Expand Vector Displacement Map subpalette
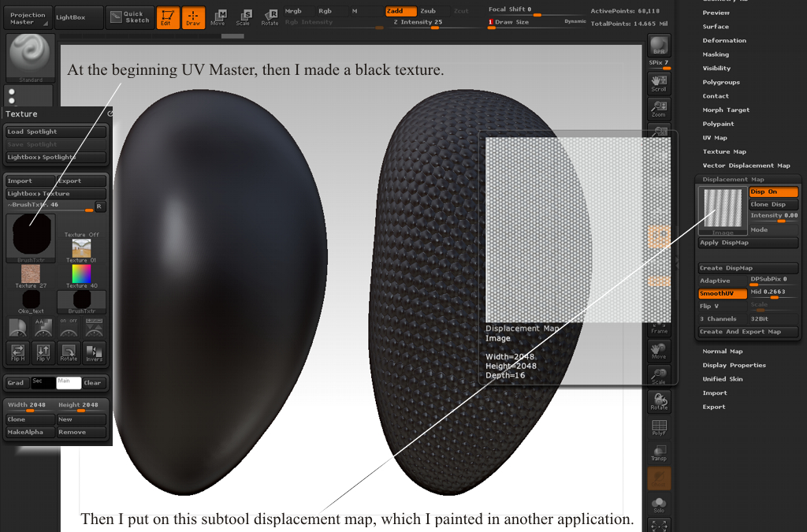Image resolution: width=807 pixels, height=532 pixels. (746, 166)
